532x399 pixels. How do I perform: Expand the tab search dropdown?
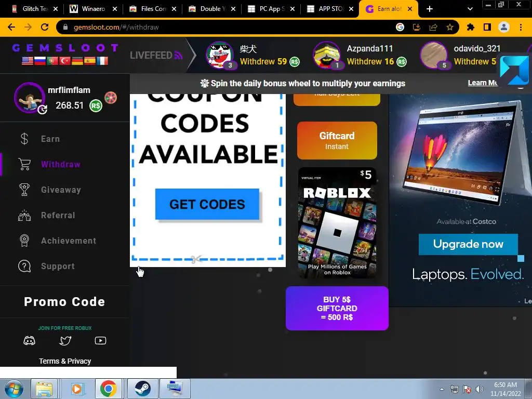470,9
